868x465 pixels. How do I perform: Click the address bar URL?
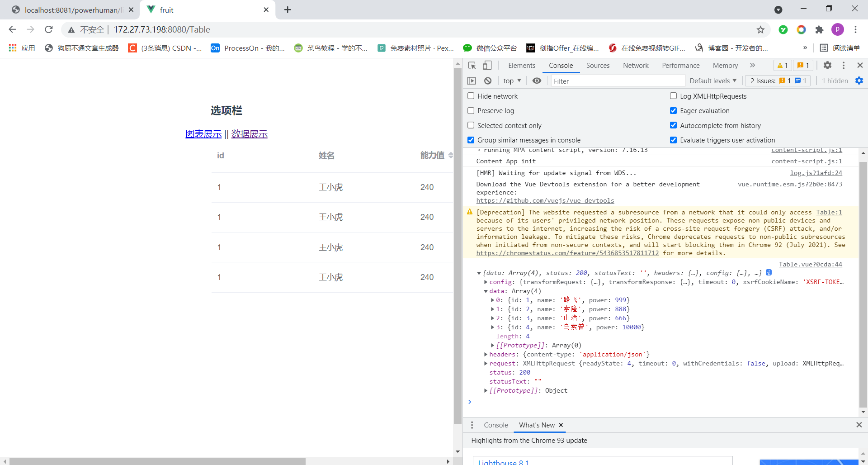click(162, 29)
